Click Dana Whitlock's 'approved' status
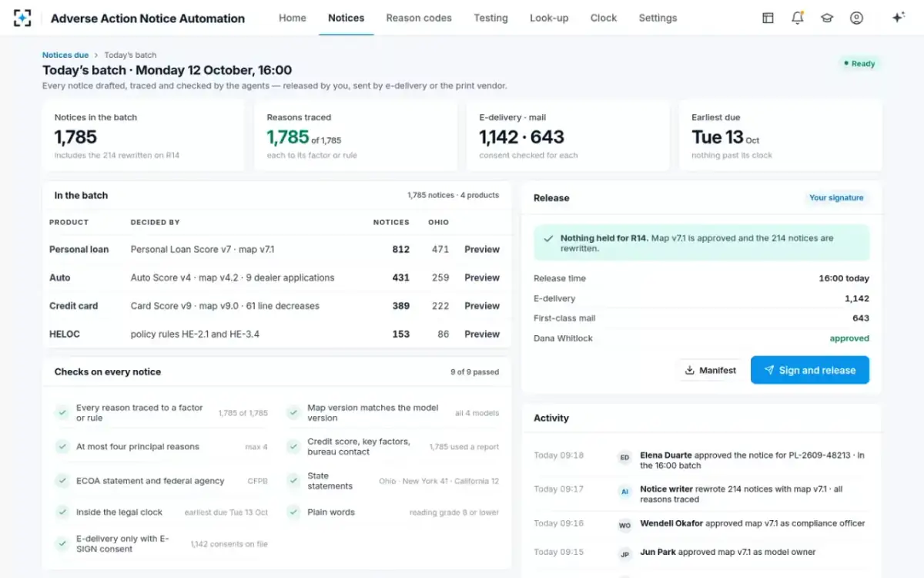This screenshot has width=924, height=578. [849, 338]
